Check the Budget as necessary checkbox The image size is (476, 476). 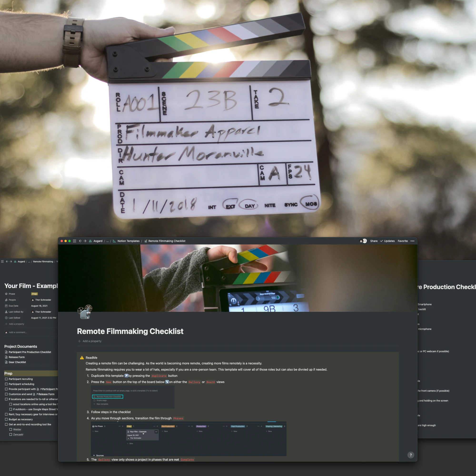[6, 419]
